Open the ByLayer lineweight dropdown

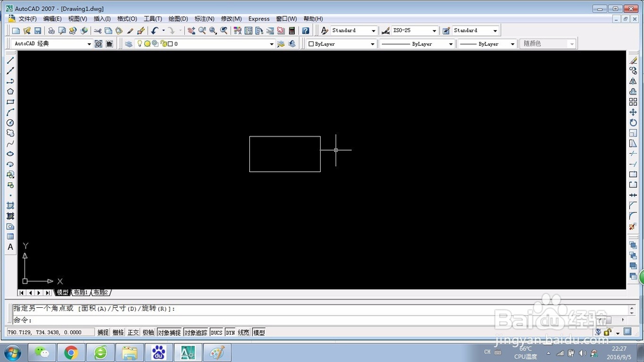click(x=513, y=44)
